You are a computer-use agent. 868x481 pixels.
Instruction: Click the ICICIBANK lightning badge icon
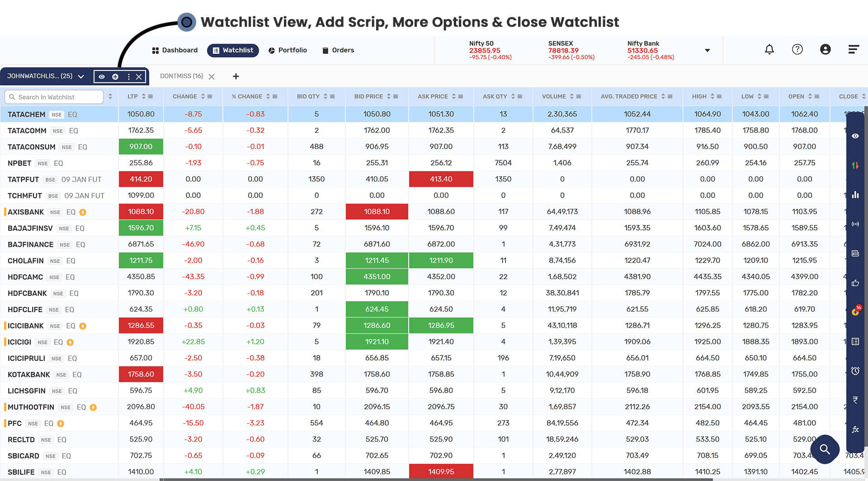tap(83, 326)
